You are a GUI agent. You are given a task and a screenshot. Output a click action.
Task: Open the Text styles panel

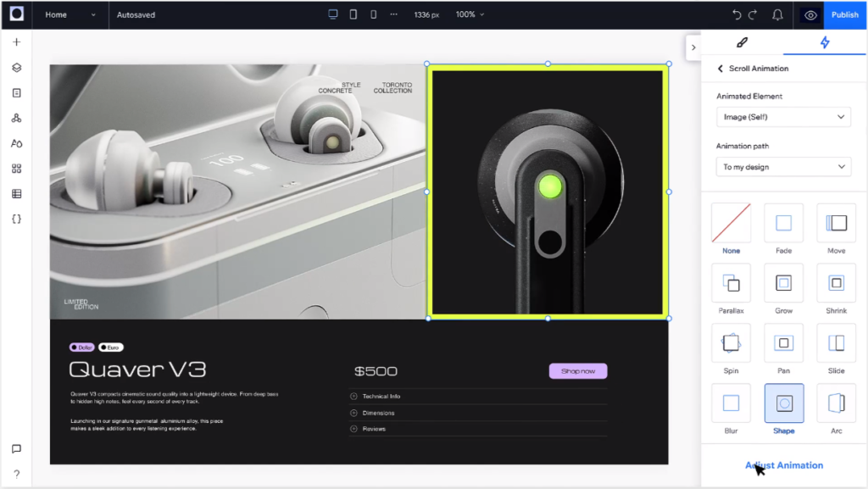click(x=15, y=143)
